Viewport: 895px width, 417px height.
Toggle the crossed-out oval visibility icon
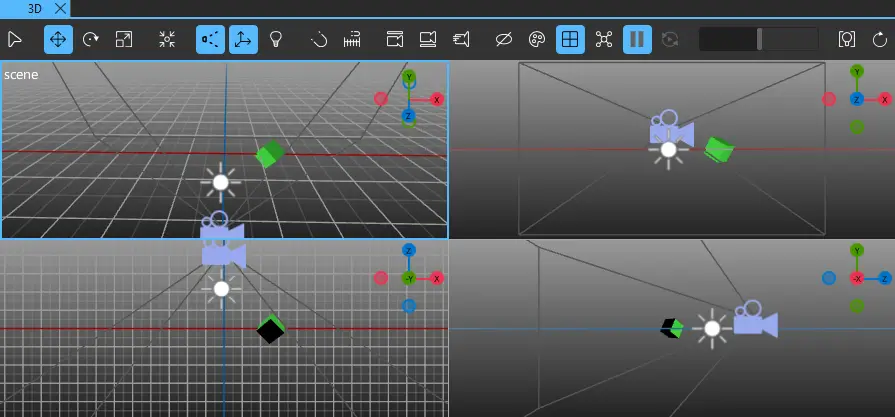[504, 40]
